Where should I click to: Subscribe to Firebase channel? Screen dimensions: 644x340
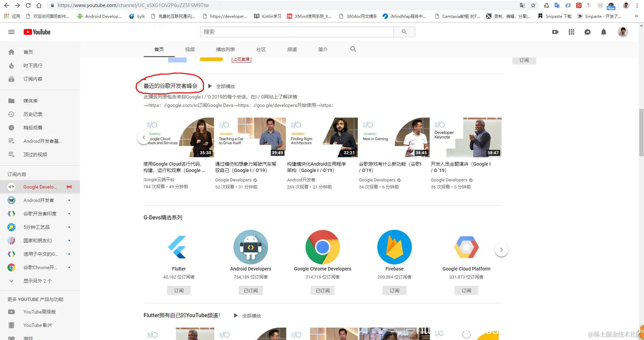click(x=394, y=290)
